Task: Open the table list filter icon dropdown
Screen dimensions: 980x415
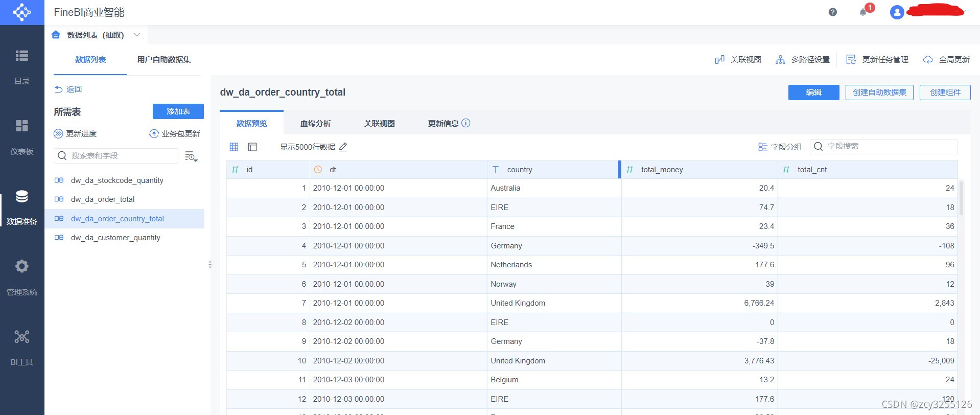Action: pyautogui.click(x=191, y=156)
